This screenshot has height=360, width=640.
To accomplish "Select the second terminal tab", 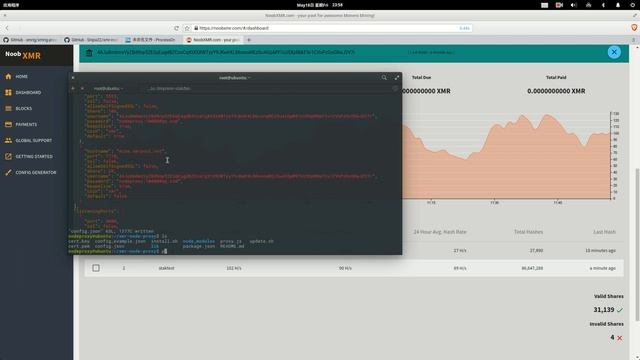I will [170, 88].
